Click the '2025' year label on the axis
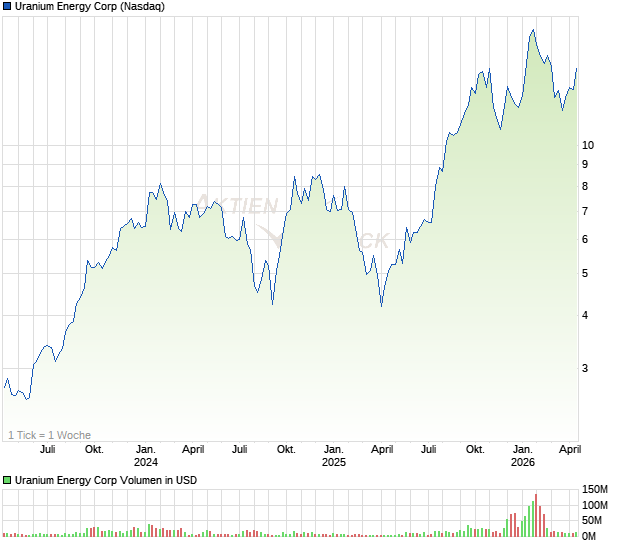 click(334, 462)
